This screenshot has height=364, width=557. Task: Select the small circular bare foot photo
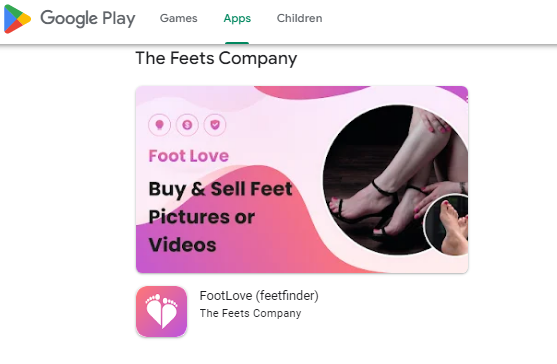(x=447, y=225)
